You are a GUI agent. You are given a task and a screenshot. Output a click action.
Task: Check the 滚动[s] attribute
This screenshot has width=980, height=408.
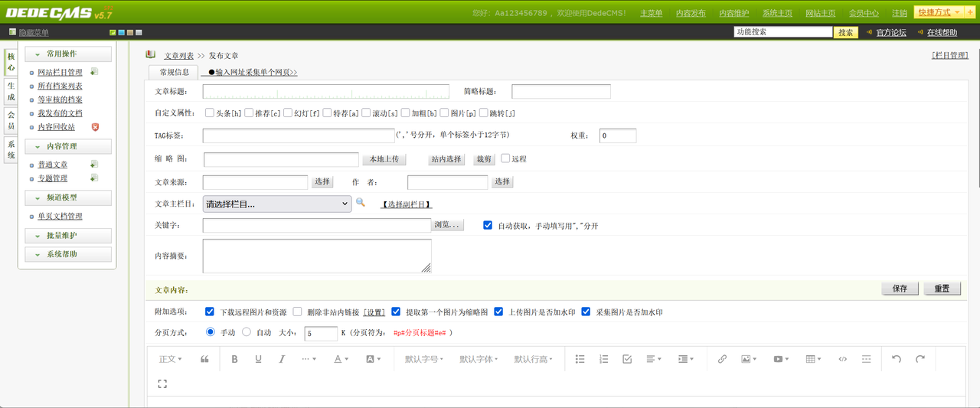click(x=366, y=113)
